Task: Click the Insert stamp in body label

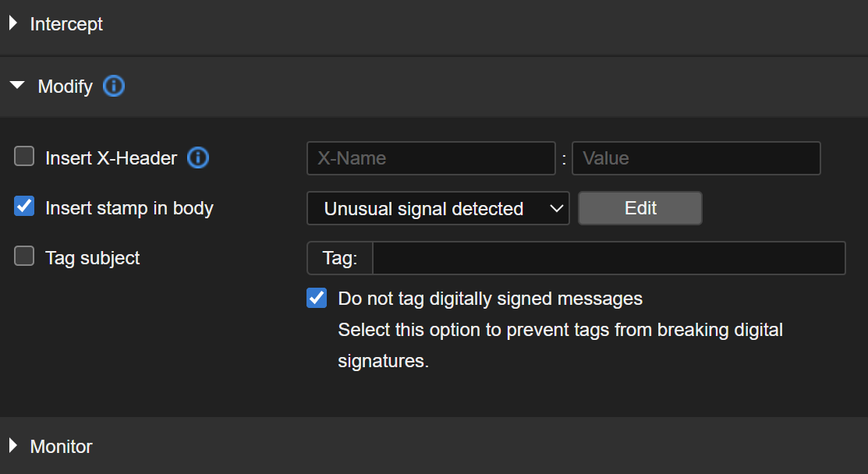Action: [x=129, y=208]
